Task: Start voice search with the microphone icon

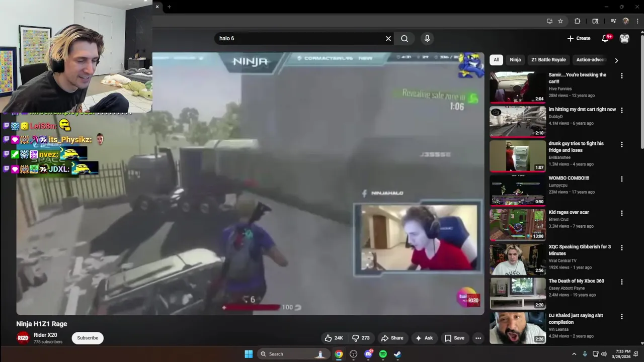Action: pyautogui.click(x=427, y=38)
